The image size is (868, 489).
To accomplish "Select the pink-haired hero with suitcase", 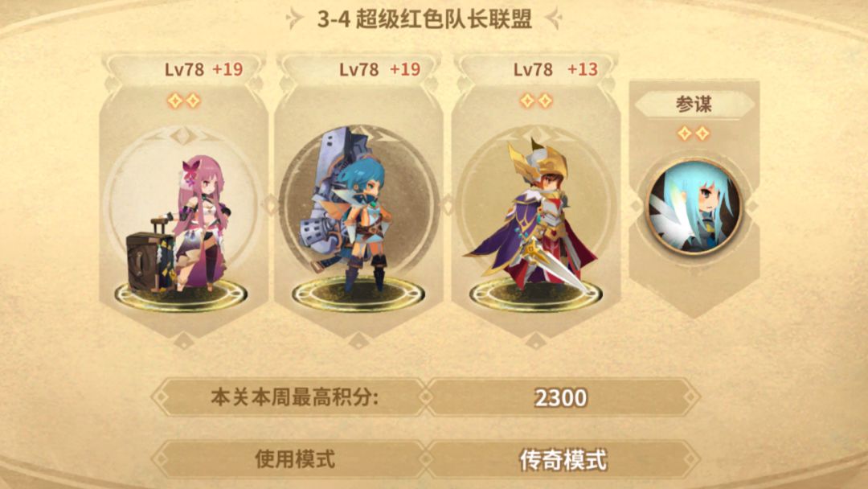I will point(178,224).
